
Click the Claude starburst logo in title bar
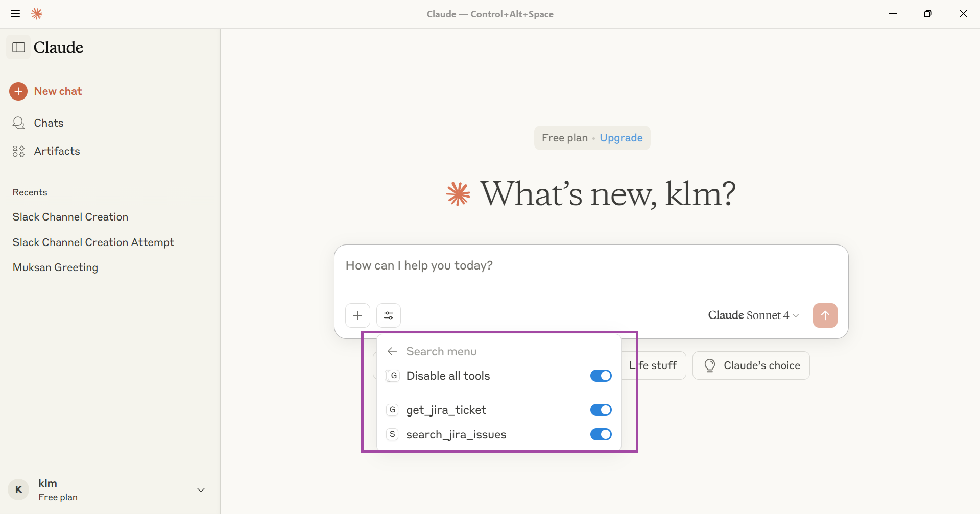point(37,14)
